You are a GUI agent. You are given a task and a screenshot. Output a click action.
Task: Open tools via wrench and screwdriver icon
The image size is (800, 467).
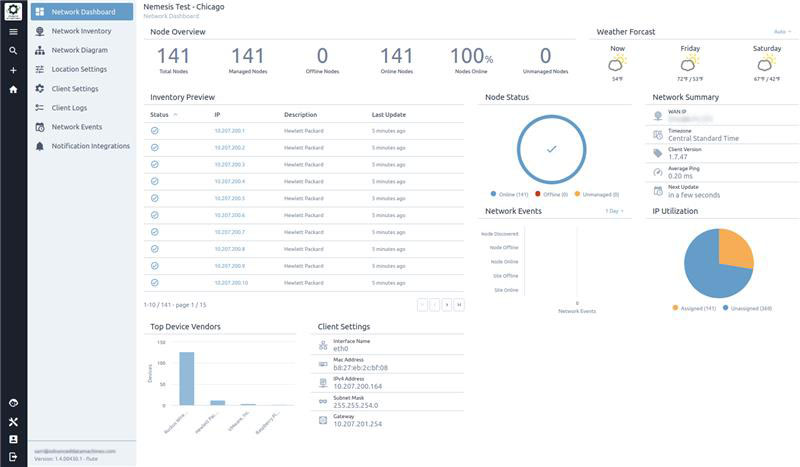coord(13,422)
